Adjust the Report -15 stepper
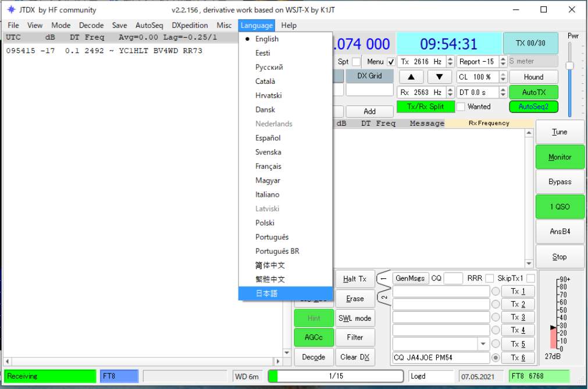The image size is (588, 389). 503,62
